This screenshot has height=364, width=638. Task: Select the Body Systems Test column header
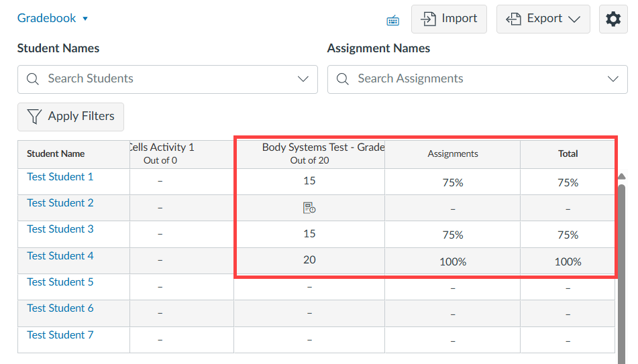(x=310, y=154)
